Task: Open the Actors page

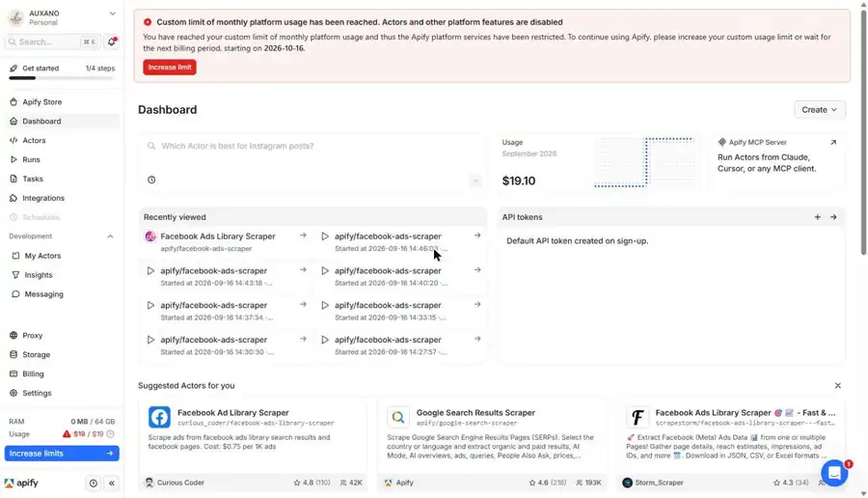Action: [x=62, y=140]
